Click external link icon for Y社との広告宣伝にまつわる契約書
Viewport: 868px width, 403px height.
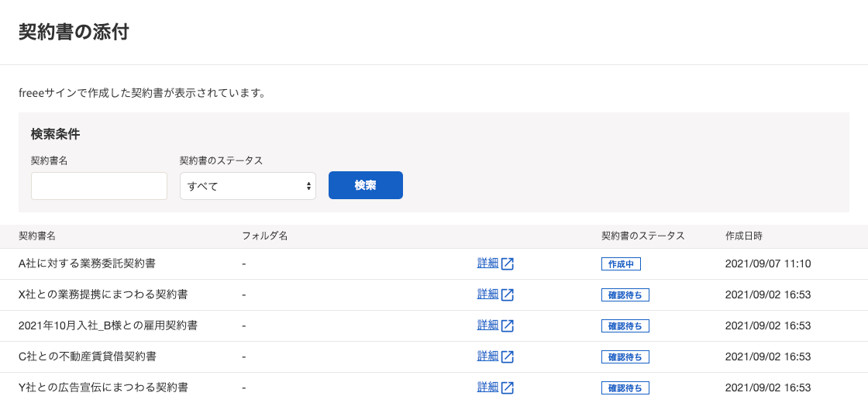point(508,387)
